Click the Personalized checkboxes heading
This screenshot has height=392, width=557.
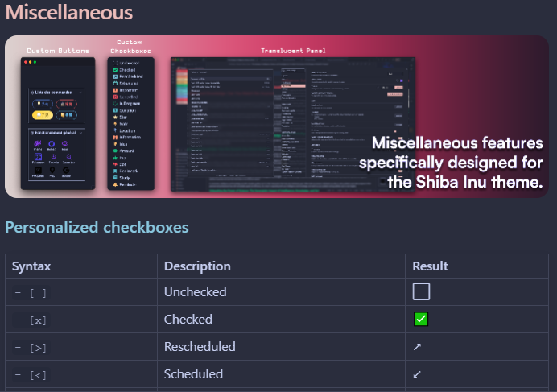pyautogui.click(x=97, y=227)
